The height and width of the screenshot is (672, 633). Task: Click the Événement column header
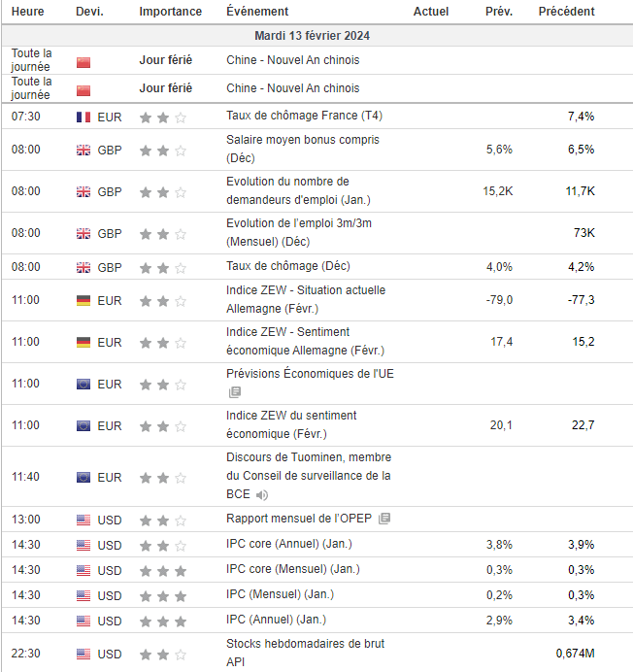pyautogui.click(x=256, y=12)
